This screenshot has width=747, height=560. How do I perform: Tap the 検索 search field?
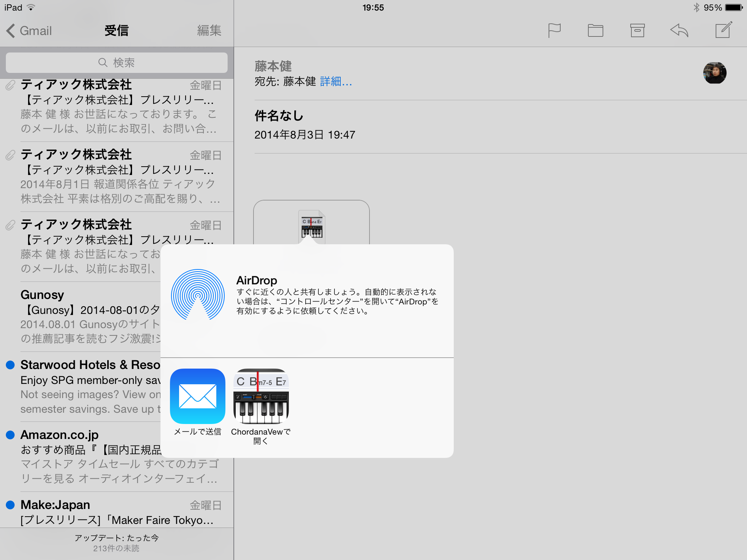(117, 63)
